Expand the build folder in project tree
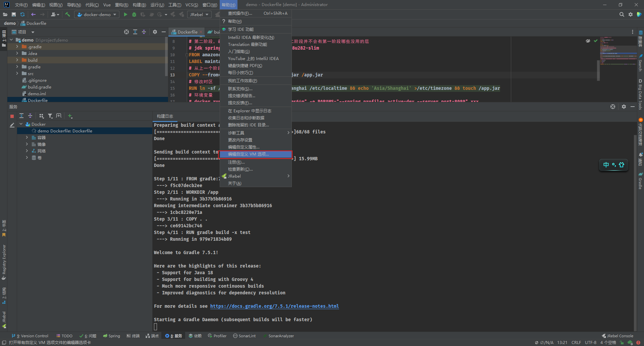This screenshot has height=346, width=644. [x=17, y=60]
